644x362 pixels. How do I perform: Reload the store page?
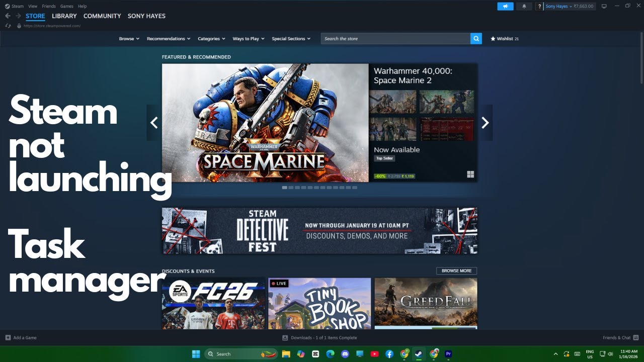point(8,26)
